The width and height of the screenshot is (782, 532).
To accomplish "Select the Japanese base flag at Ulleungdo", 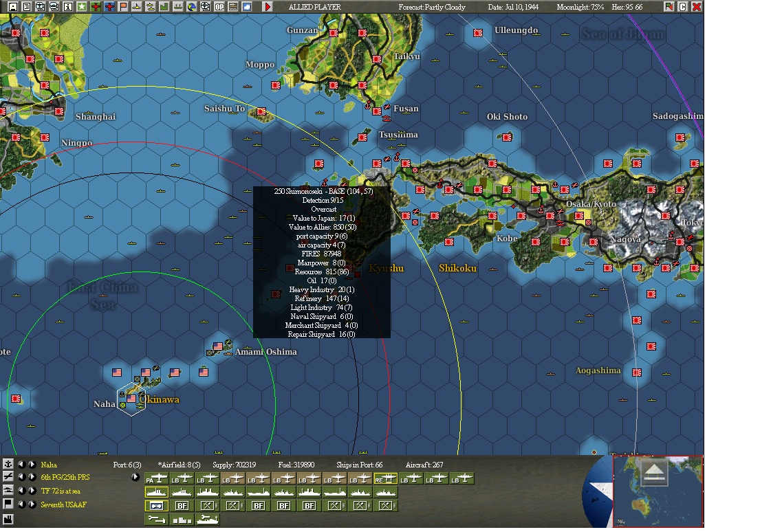I will 478,33.
